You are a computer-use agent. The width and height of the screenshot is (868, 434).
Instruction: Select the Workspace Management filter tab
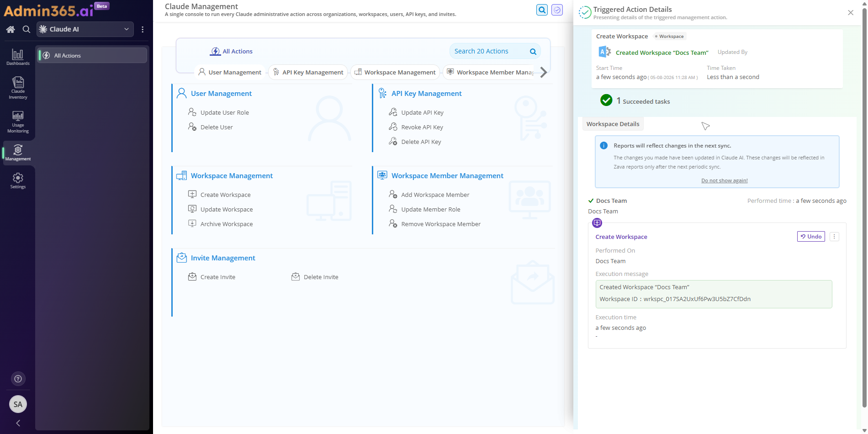point(395,72)
